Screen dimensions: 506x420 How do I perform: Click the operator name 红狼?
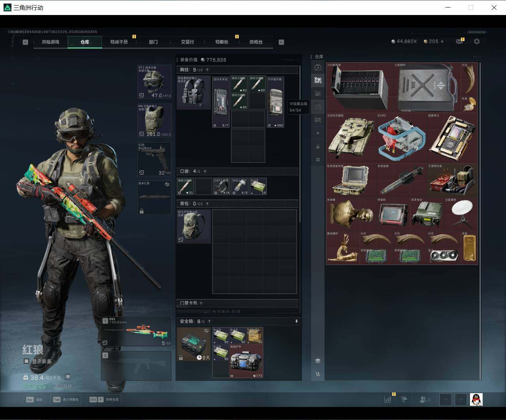click(x=33, y=350)
